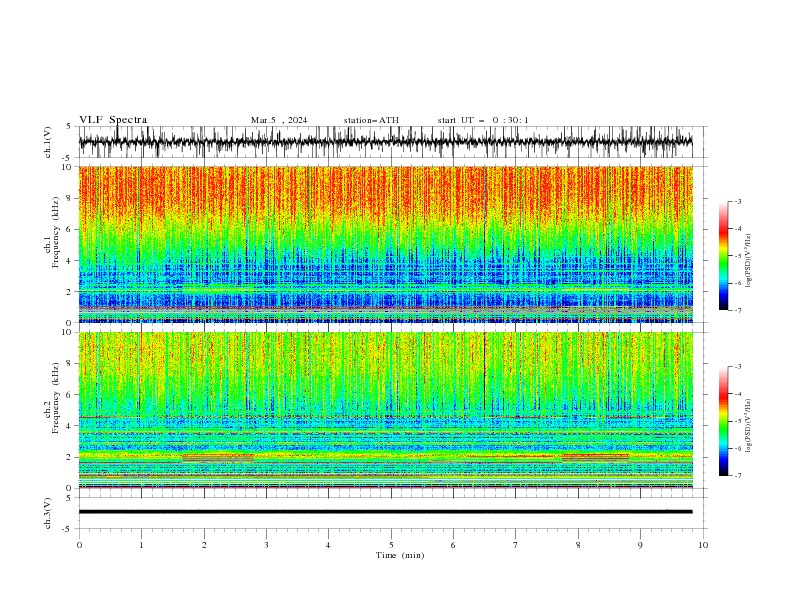Click the "10" tick on the time axis
Image resolution: width=792 pixels, height=612 pixels.
(x=703, y=545)
